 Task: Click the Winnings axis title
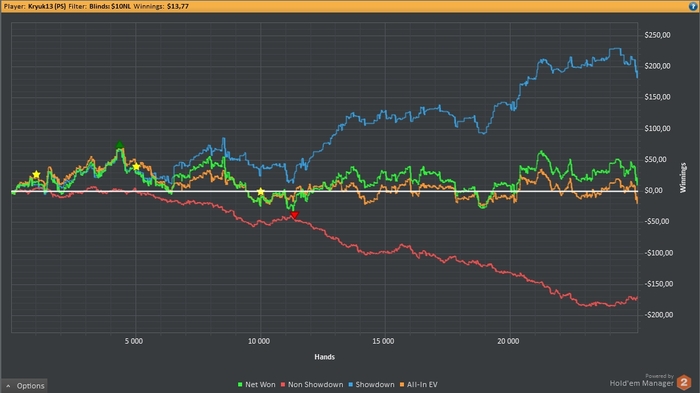coord(683,178)
